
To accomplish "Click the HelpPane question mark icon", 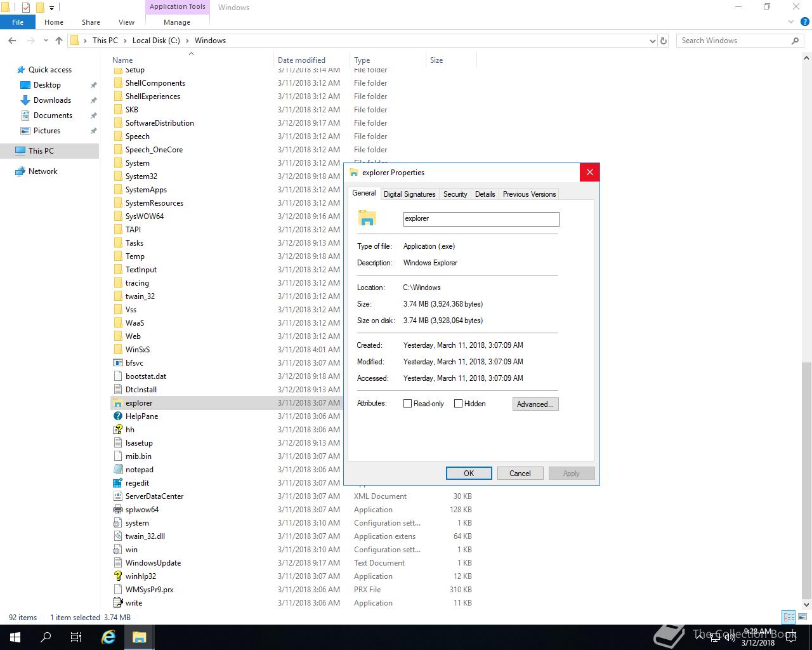I will point(117,416).
